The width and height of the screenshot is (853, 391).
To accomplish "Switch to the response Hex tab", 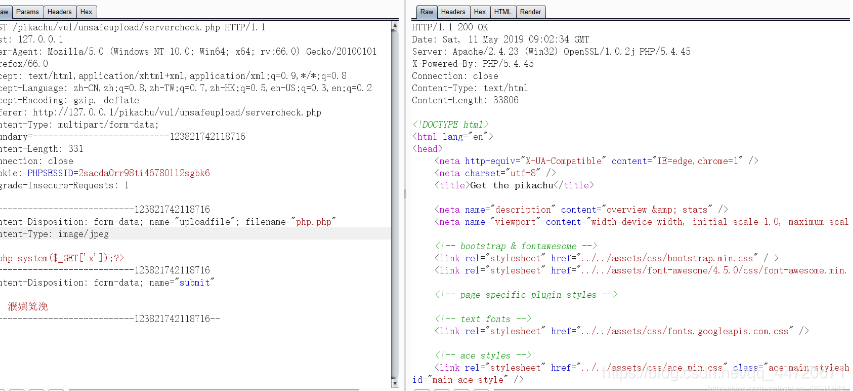I will (x=479, y=11).
